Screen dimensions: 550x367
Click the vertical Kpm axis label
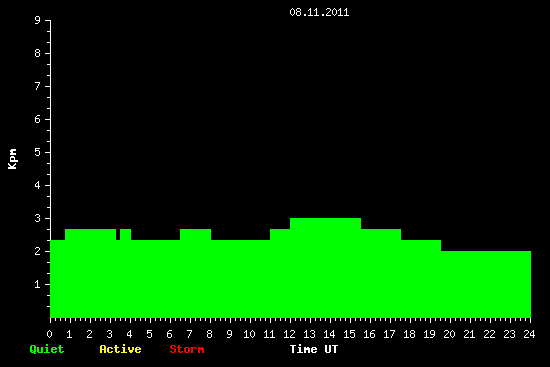(x=13, y=159)
